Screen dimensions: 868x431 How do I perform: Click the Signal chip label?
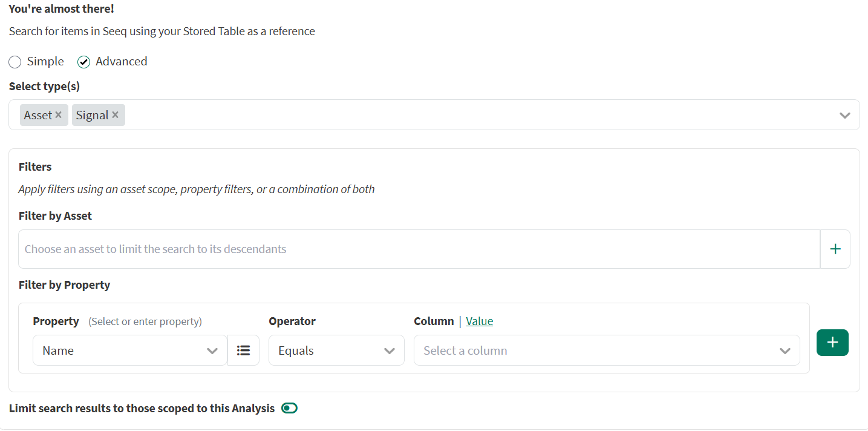pos(92,115)
